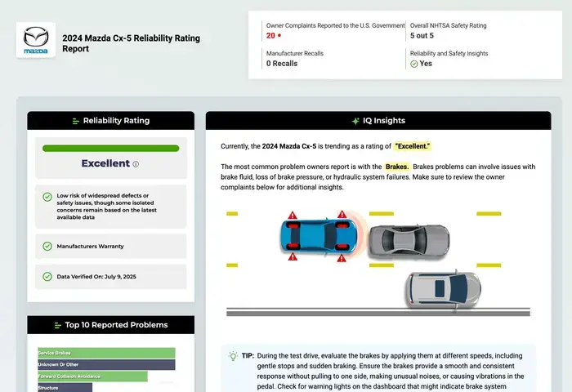The width and height of the screenshot is (572, 392).
Task: Select the Forward Collision Avoidance bar
Action: coord(92,376)
